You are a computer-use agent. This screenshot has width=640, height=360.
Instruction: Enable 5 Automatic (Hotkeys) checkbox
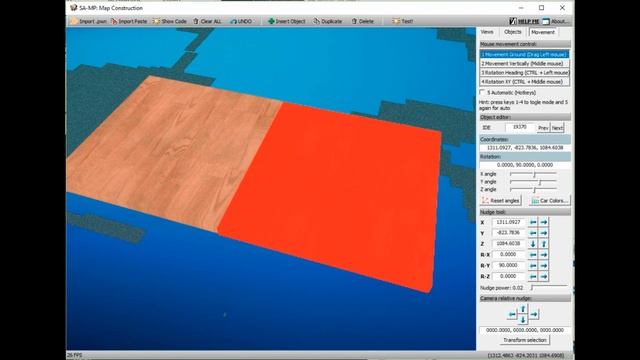[x=483, y=92]
